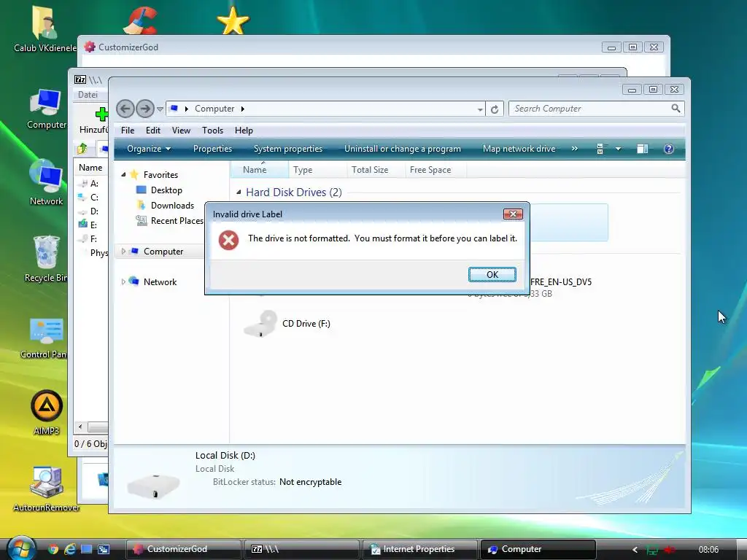The height and width of the screenshot is (560, 747).
Task: Click System properties
Action: click(x=287, y=149)
